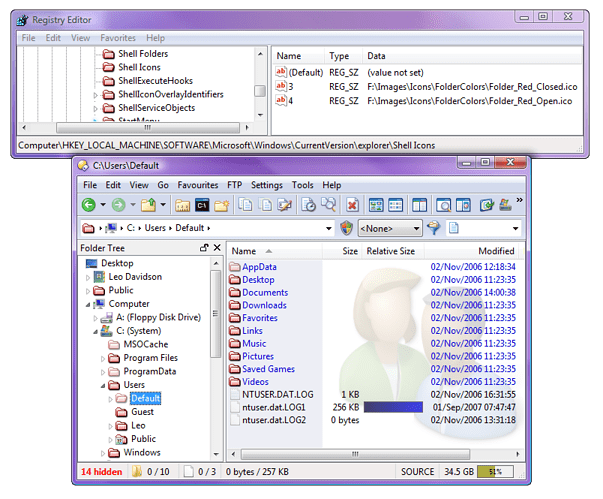Open the path bar dropdown arrow
Viewport: 603px width, 499px height.
[x=329, y=228]
